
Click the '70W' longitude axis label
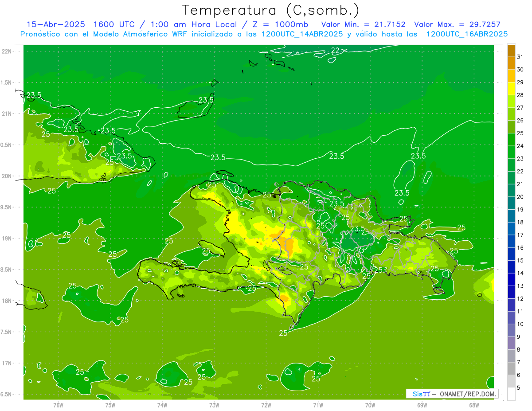click(x=370, y=405)
